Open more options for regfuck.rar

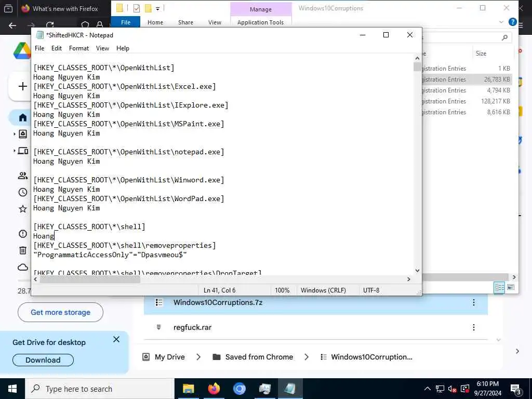point(474,327)
